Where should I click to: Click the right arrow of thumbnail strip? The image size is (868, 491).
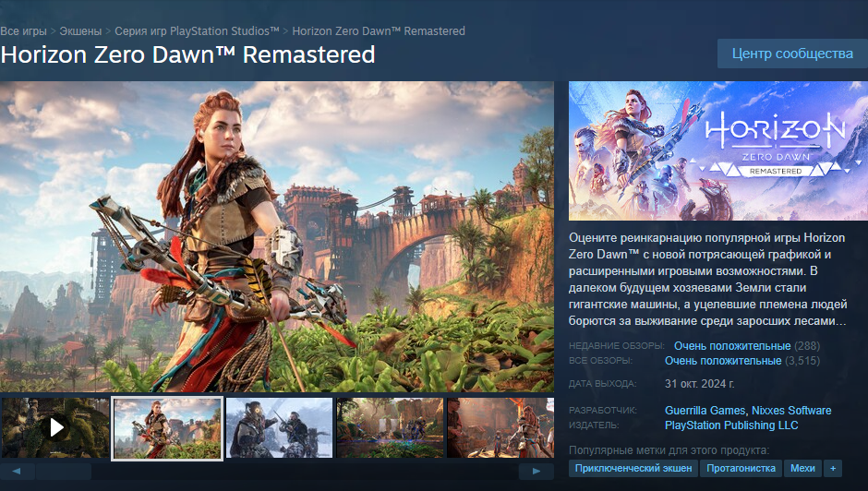536,471
